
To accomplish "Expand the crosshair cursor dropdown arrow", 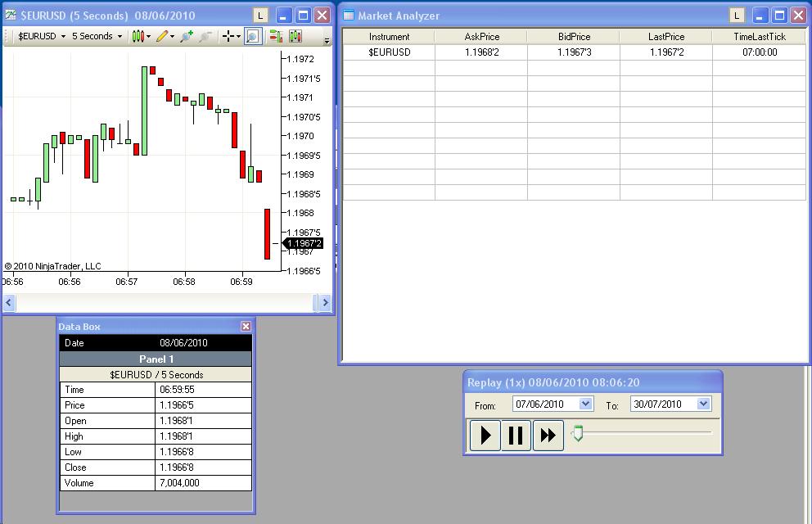I will (x=238, y=37).
